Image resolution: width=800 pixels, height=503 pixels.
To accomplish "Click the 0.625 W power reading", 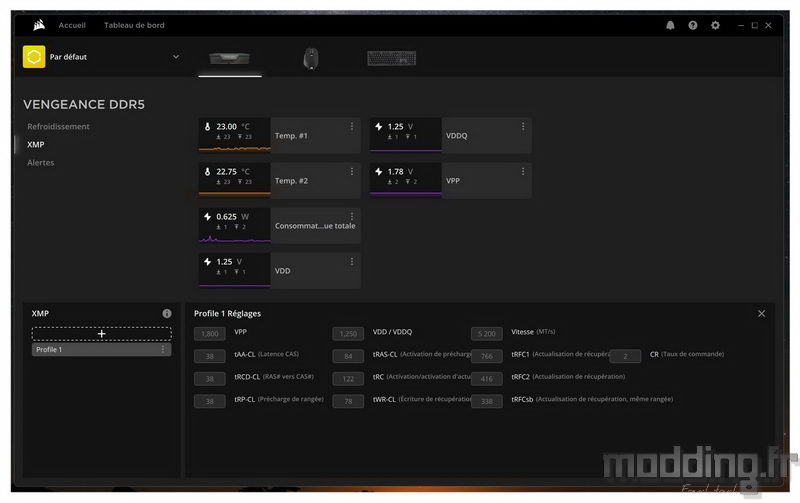I will [x=233, y=216].
